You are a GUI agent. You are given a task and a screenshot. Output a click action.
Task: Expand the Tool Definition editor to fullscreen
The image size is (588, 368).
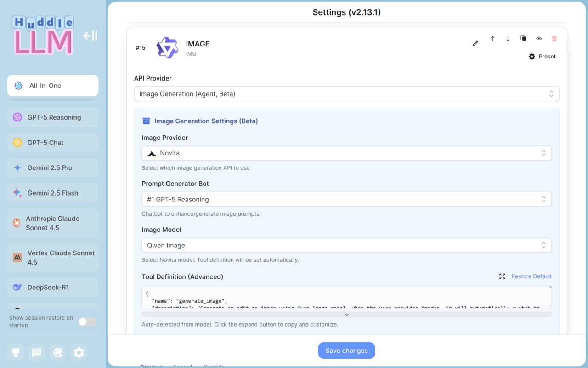502,276
